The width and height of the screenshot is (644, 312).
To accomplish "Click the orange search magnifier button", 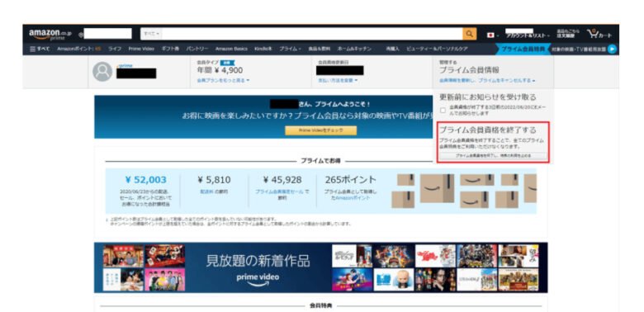I will pos(470,34).
